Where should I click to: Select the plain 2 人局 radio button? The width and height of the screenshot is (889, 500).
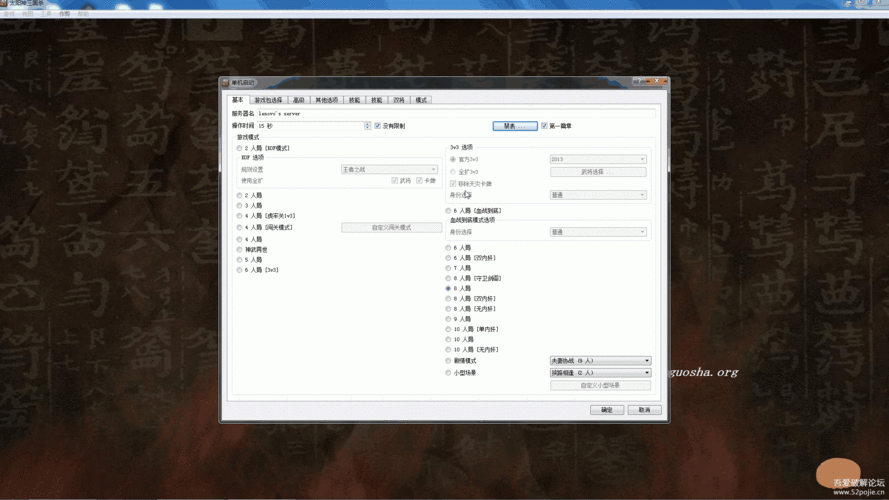239,195
